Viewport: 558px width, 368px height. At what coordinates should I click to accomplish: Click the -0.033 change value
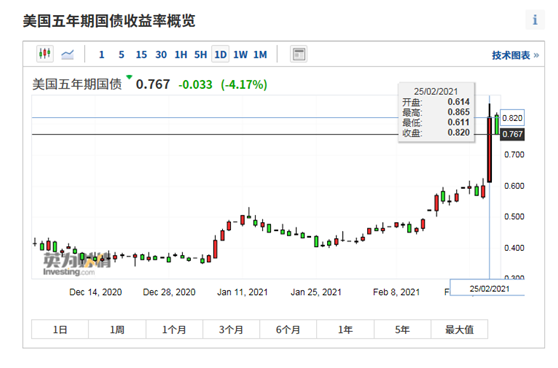pyautogui.click(x=195, y=85)
